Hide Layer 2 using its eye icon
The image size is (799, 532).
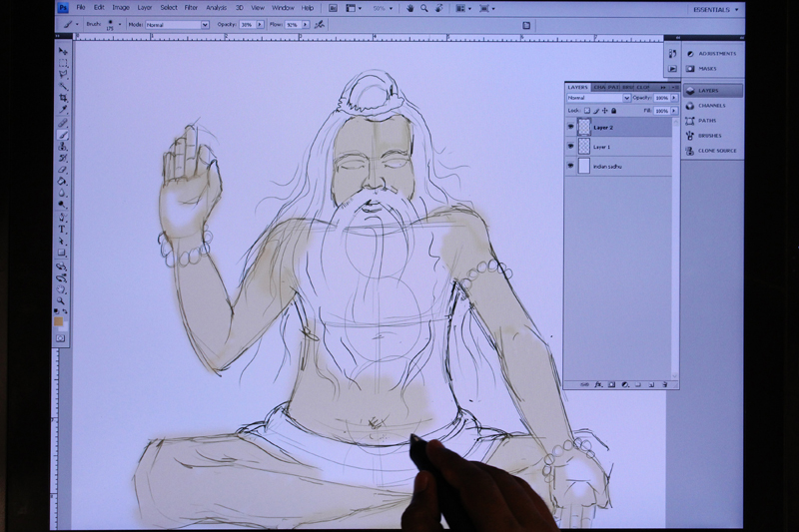571,128
